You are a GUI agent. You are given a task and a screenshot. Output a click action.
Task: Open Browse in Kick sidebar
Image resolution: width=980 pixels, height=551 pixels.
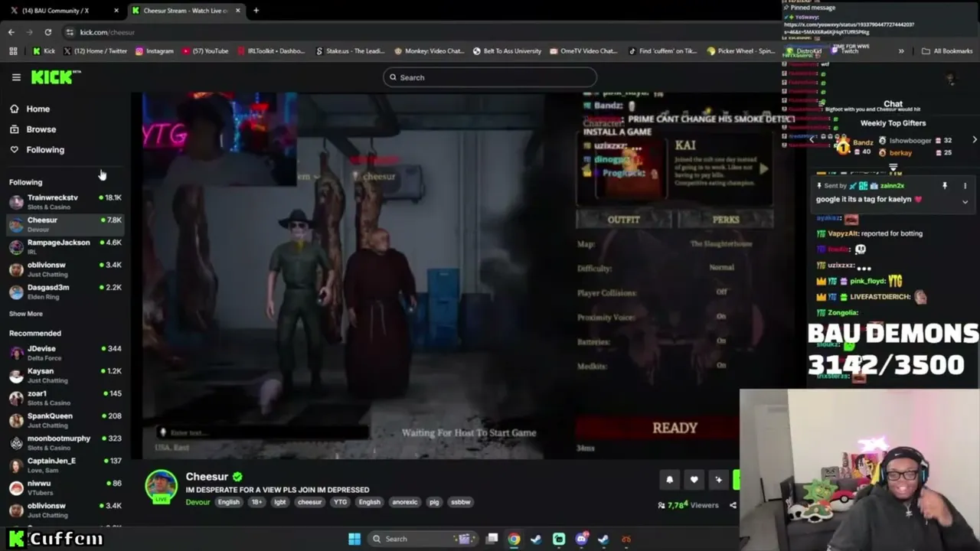[x=33, y=129]
